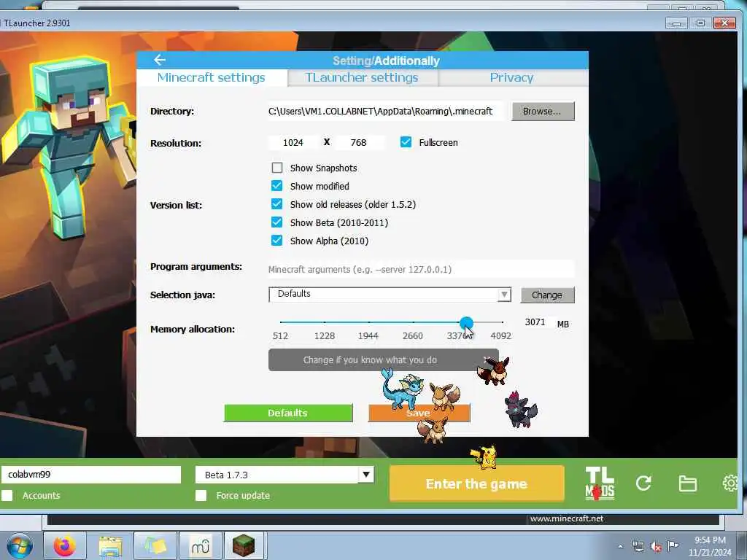
Task: Click the Browse... button
Action: (x=543, y=111)
